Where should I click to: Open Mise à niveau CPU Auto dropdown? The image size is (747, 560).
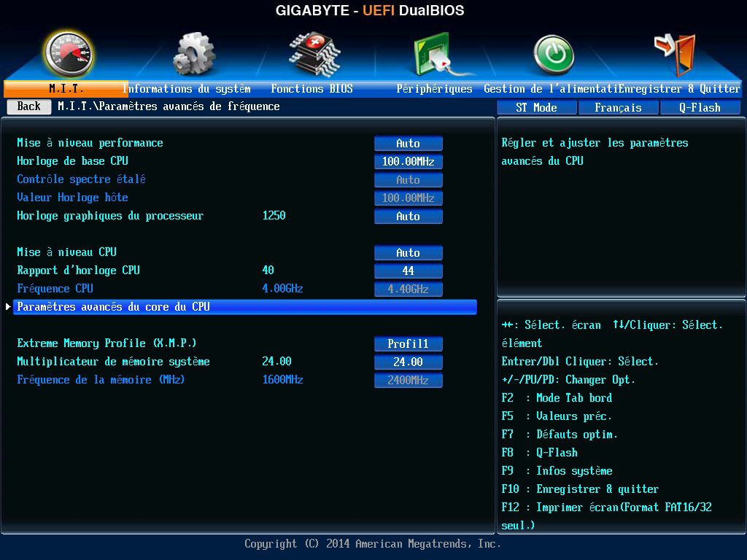click(409, 253)
